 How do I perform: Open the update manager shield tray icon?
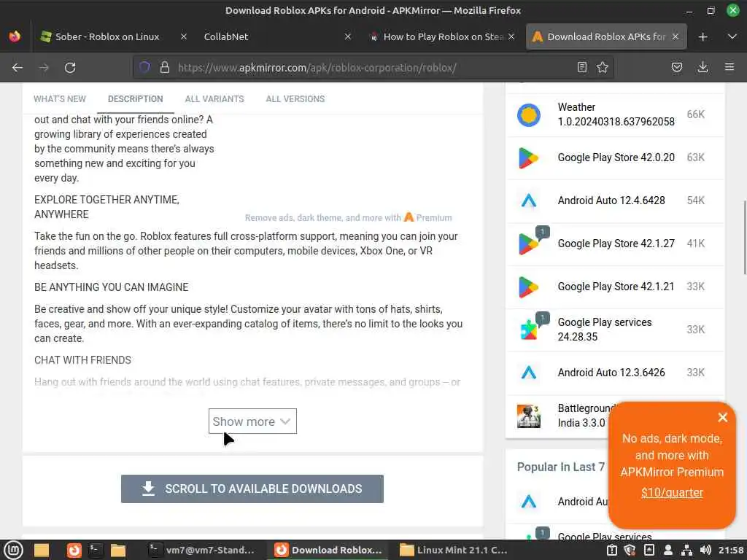pos(630,550)
